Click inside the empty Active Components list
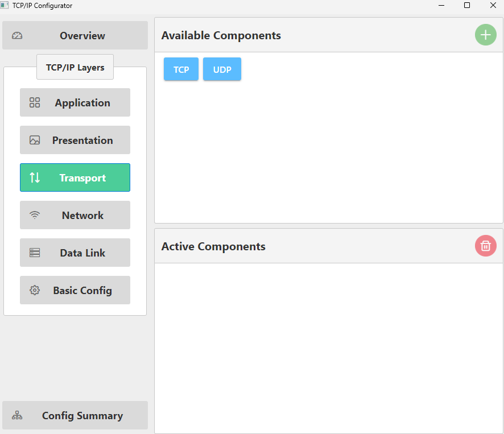Viewport: 504px width, 434px height. [328, 347]
